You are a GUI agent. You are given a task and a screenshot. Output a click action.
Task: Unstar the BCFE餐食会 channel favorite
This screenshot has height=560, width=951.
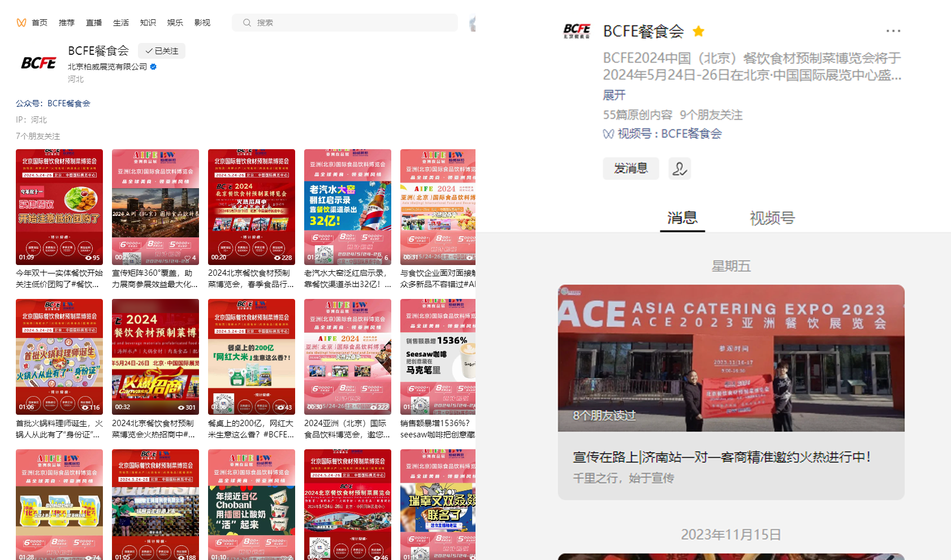coord(698,31)
